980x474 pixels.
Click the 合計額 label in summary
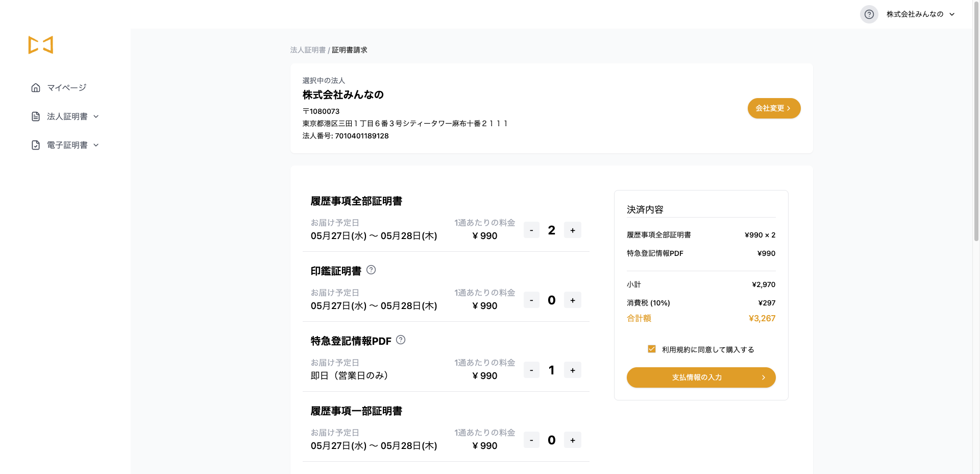coord(639,318)
